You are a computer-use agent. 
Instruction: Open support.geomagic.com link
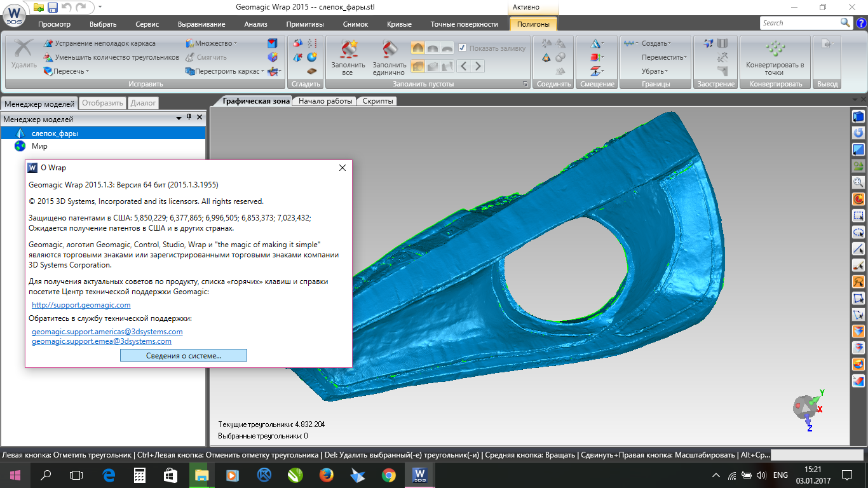(x=81, y=305)
